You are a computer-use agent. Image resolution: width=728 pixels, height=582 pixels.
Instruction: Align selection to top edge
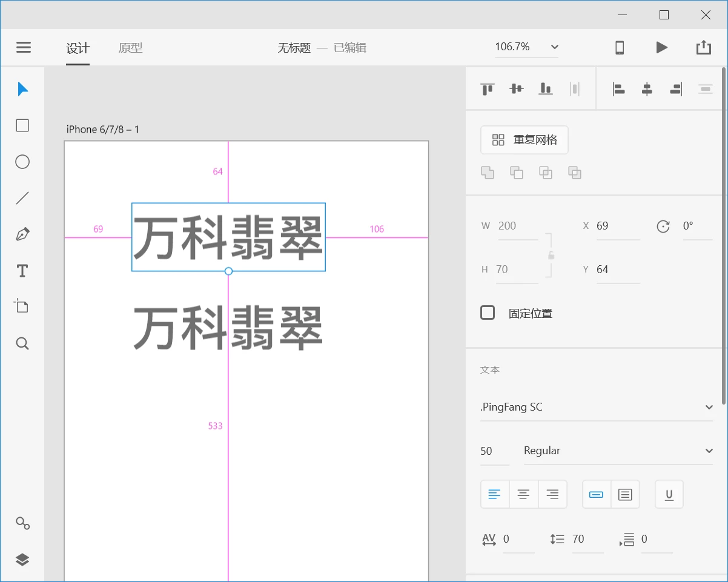tap(488, 89)
